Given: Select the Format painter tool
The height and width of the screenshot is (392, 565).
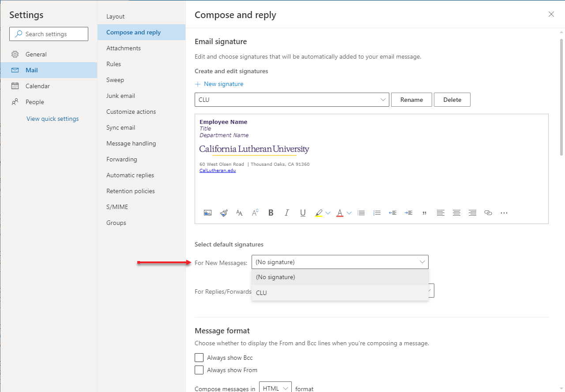Looking at the screenshot, I should [x=224, y=213].
